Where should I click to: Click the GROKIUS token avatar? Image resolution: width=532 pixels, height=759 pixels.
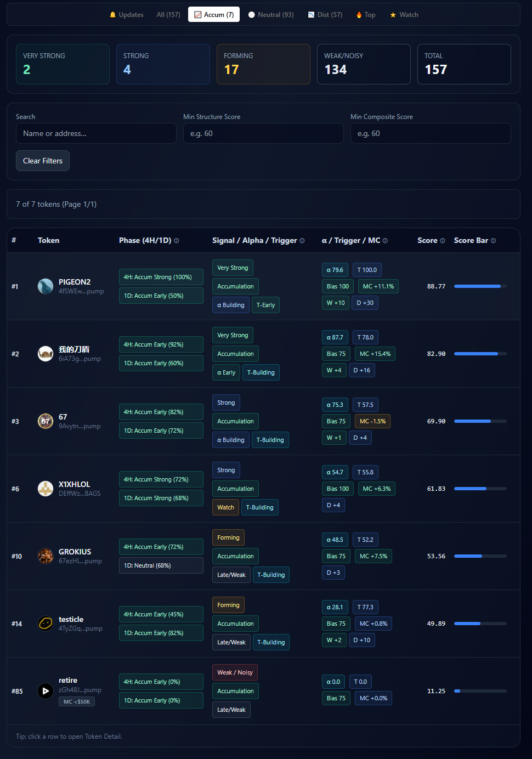[x=46, y=556]
